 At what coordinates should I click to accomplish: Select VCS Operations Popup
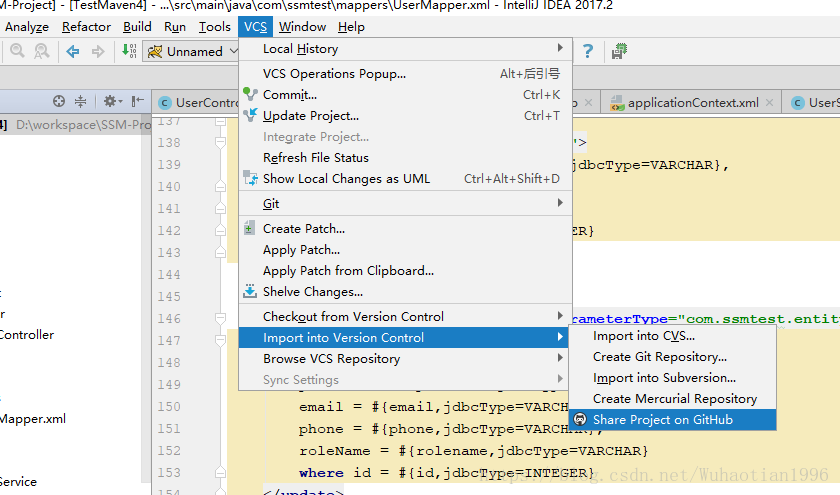(x=406, y=74)
